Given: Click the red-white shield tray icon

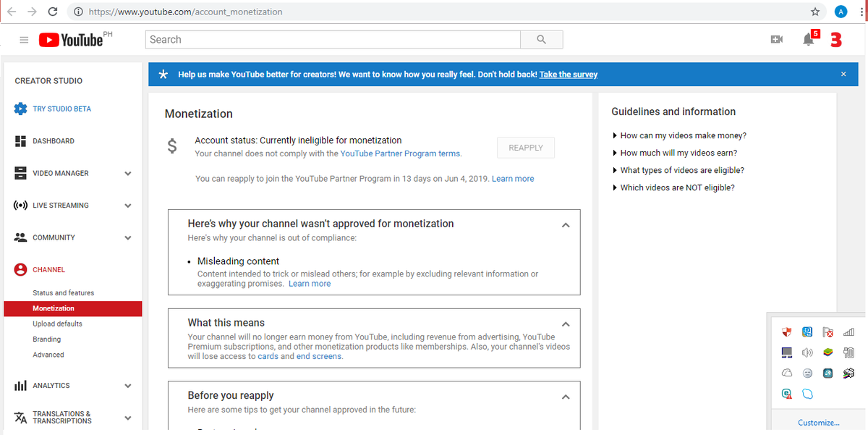Looking at the screenshot, I should tap(787, 332).
